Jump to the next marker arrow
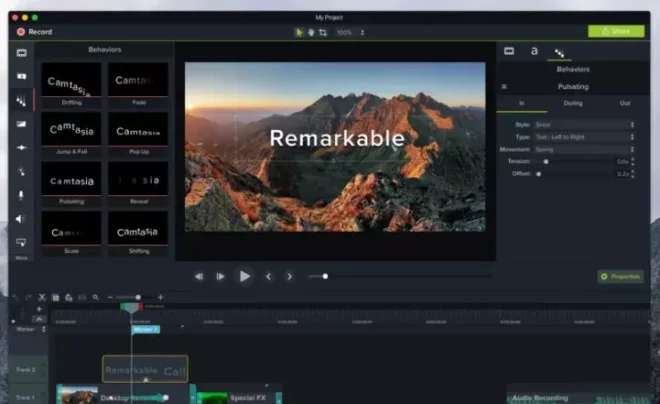This screenshot has height=404, width=660. pos(289,276)
